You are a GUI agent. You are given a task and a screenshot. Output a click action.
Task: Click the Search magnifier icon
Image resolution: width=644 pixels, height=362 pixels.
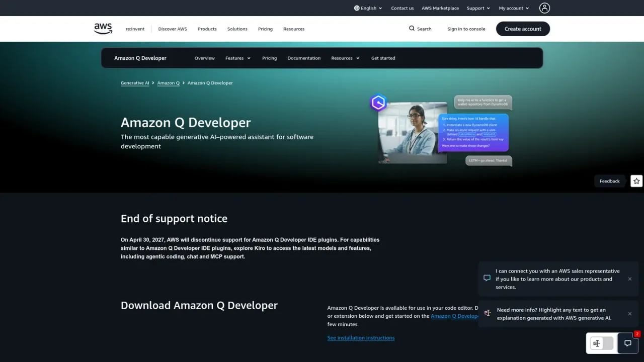click(412, 29)
